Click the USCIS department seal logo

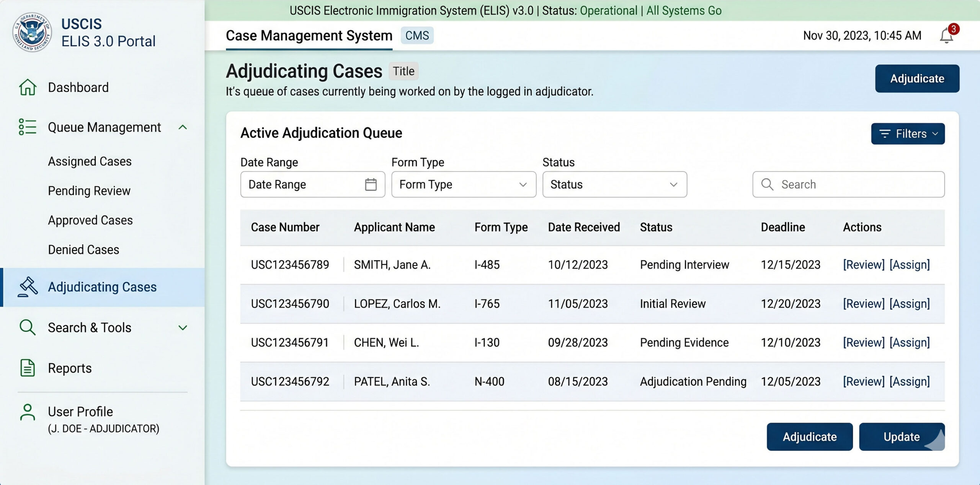33,32
